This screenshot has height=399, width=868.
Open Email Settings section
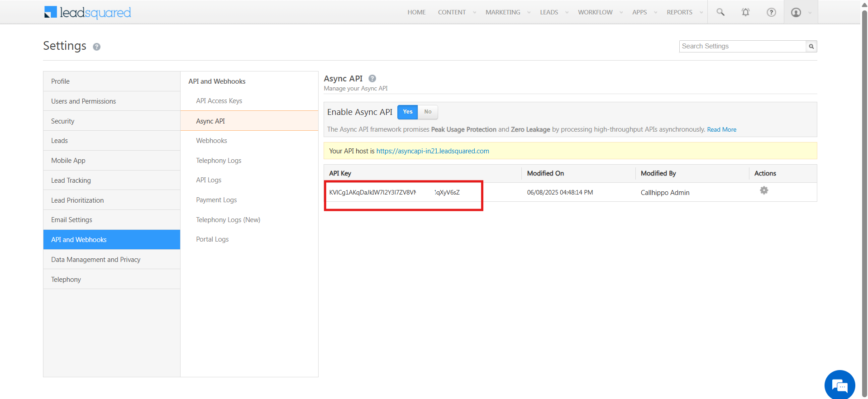click(x=112, y=220)
